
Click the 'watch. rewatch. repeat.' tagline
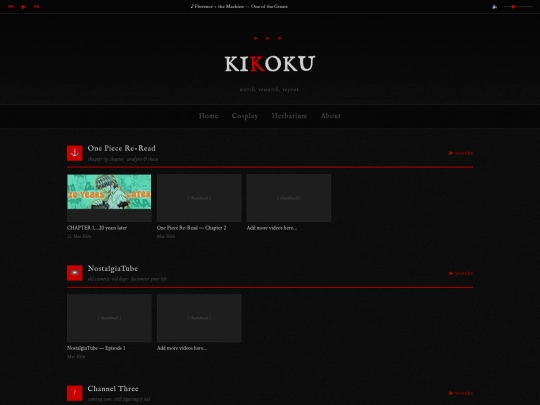point(270,90)
